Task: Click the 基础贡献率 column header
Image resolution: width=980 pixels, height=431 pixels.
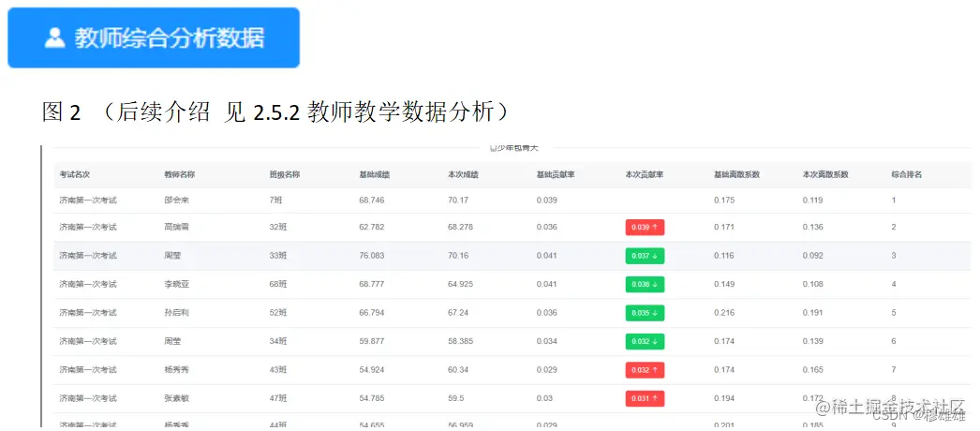Action: coord(556,174)
